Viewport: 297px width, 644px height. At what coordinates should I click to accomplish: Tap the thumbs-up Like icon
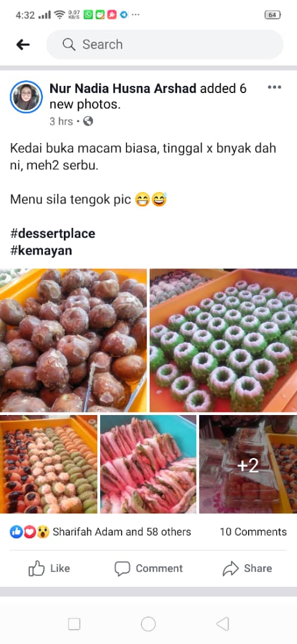point(36,568)
